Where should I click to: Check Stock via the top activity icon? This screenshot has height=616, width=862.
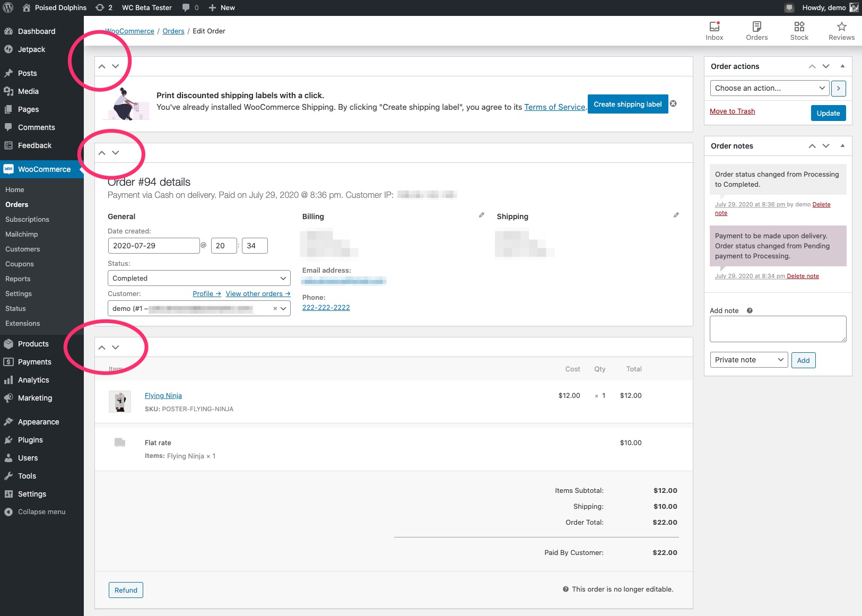798,30
